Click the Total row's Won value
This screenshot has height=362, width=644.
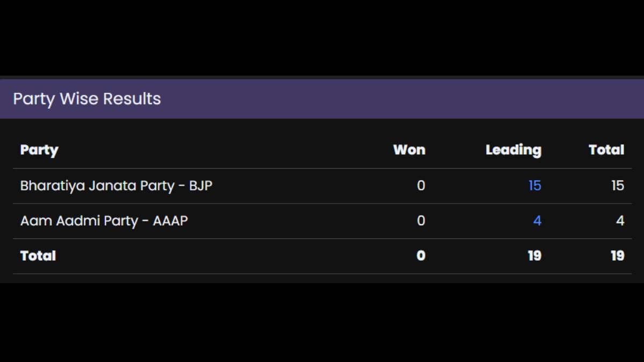pos(421,256)
